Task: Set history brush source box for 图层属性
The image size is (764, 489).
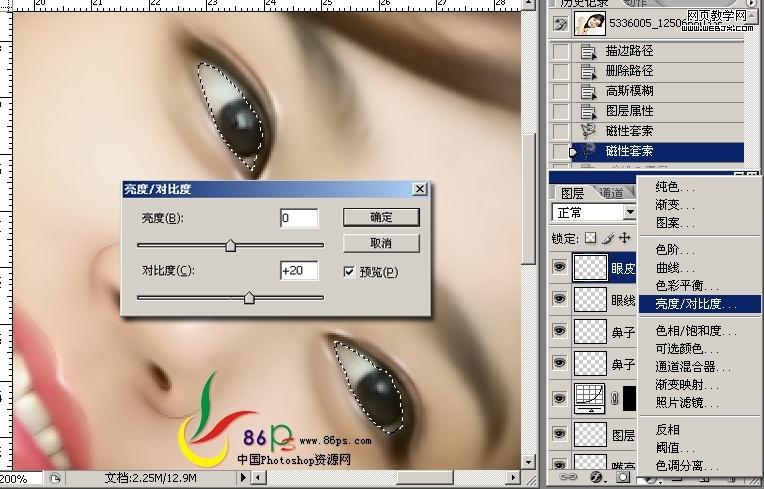Action: point(560,111)
